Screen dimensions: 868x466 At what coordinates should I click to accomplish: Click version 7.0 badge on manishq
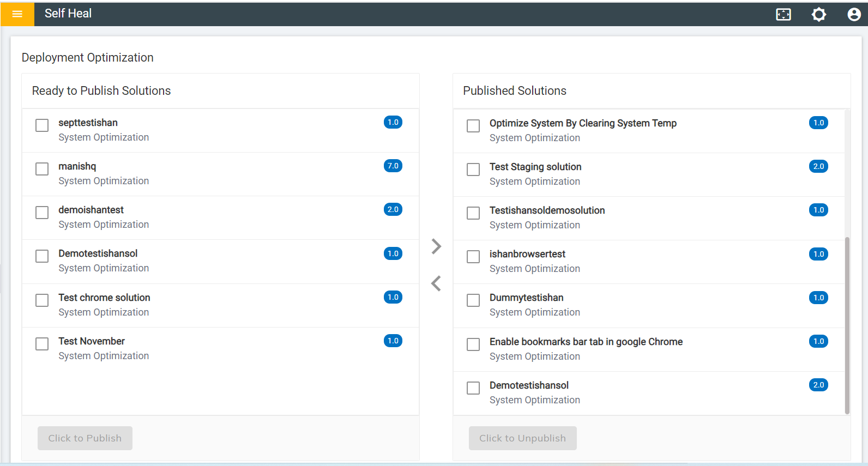[393, 166]
